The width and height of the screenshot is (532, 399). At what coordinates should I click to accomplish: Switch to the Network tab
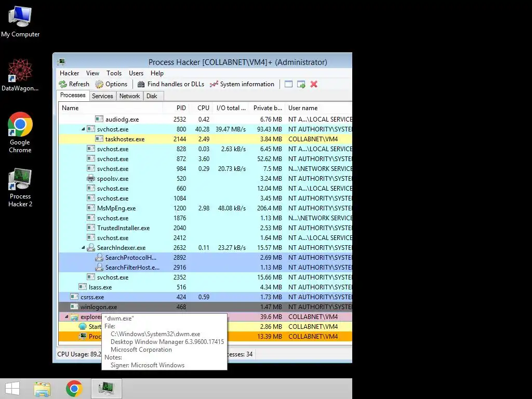pyautogui.click(x=129, y=96)
